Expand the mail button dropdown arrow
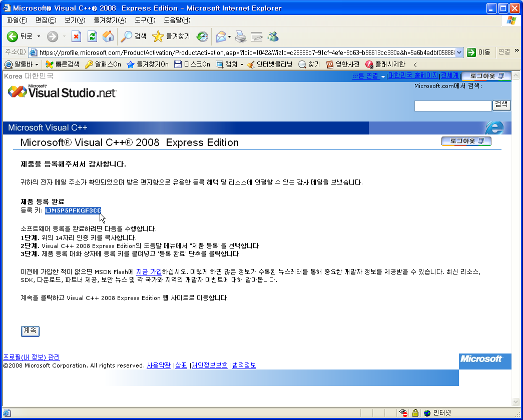This screenshot has height=420, width=523. click(230, 36)
